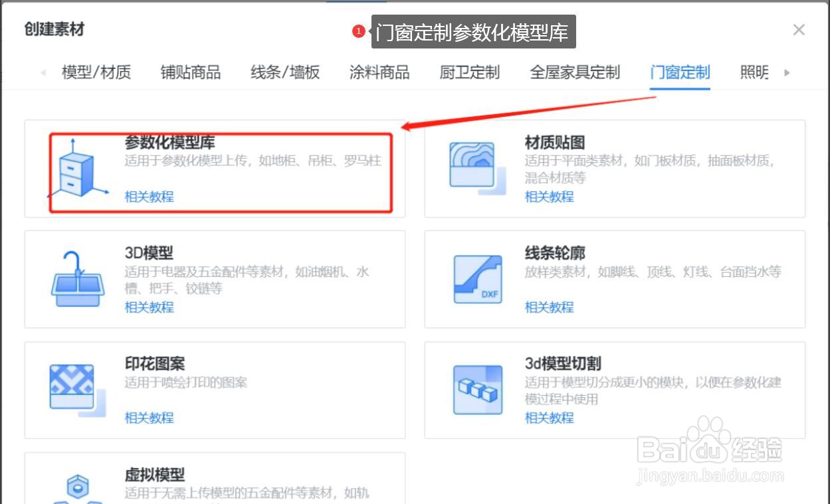Click the 线条轮廓 title
The width and height of the screenshot is (830, 504).
[x=555, y=253]
